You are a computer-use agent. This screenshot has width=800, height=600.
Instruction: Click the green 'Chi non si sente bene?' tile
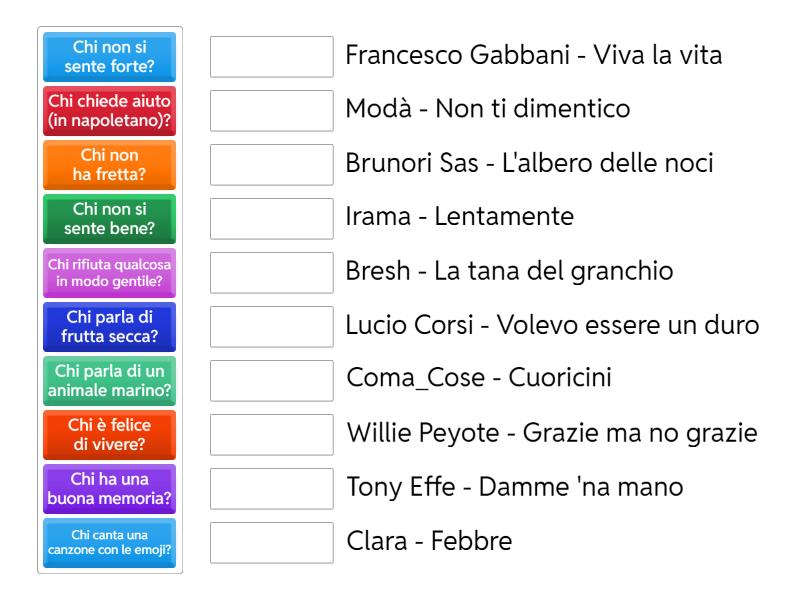pyautogui.click(x=110, y=219)
